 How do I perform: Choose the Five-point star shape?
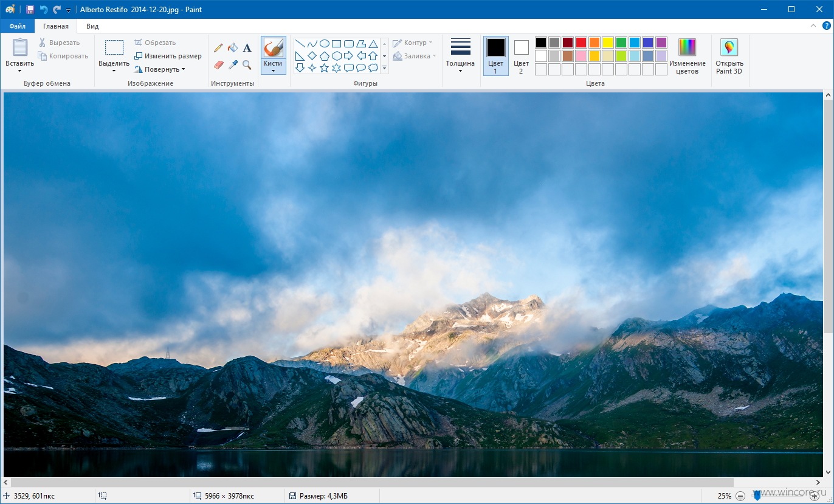pyautogui.click(x=325, y=68)
